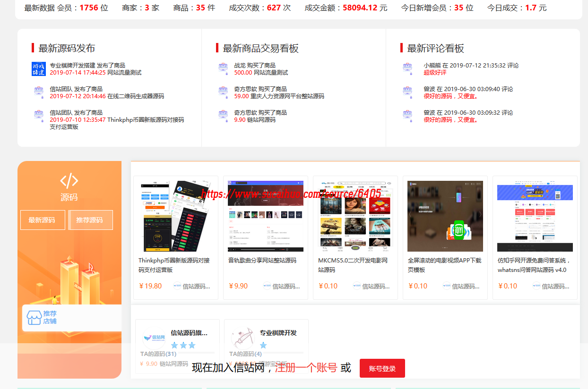Viewport: 588px width, 389px height.
Task: Click the 推荐店铺 label
Action: tap(50, 317)
